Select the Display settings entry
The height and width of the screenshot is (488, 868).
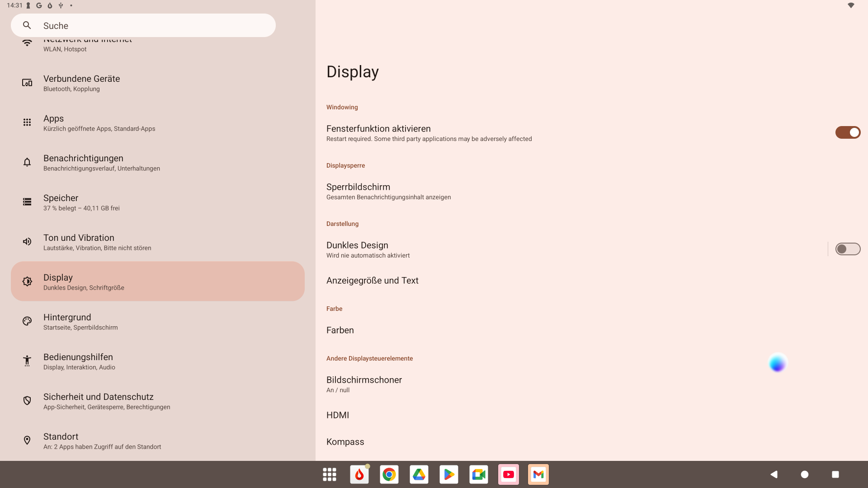pos(158,282)
